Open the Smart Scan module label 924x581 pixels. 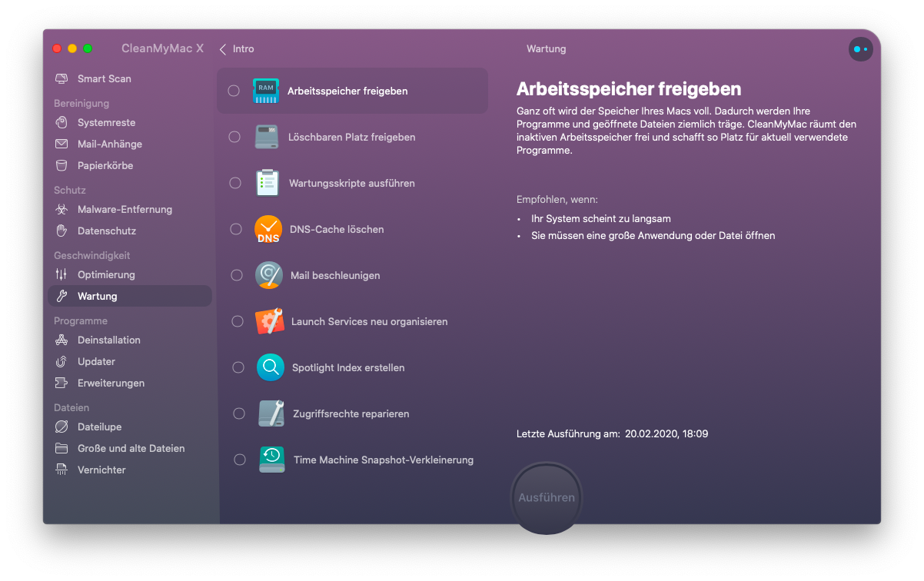pos(105,78)
